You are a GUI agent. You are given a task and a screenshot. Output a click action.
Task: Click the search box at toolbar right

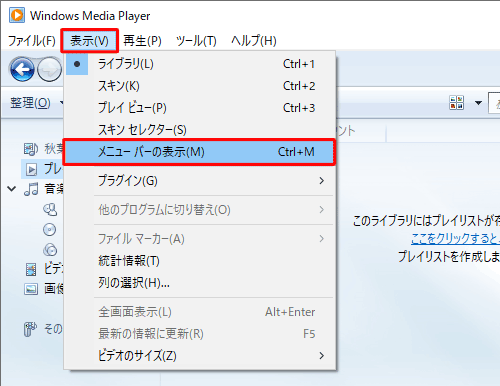click(494, 103)
